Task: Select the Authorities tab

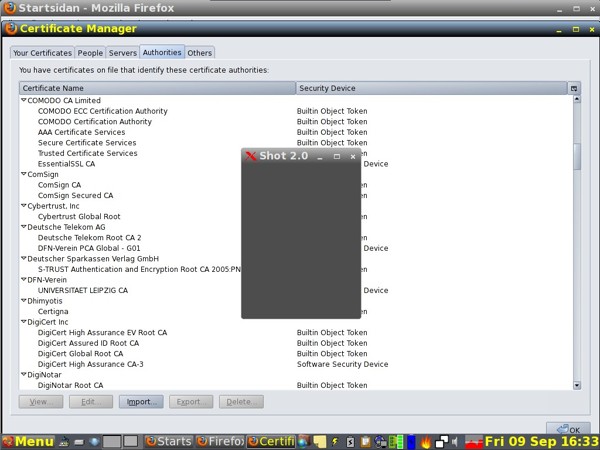Action: coord(162,52)
